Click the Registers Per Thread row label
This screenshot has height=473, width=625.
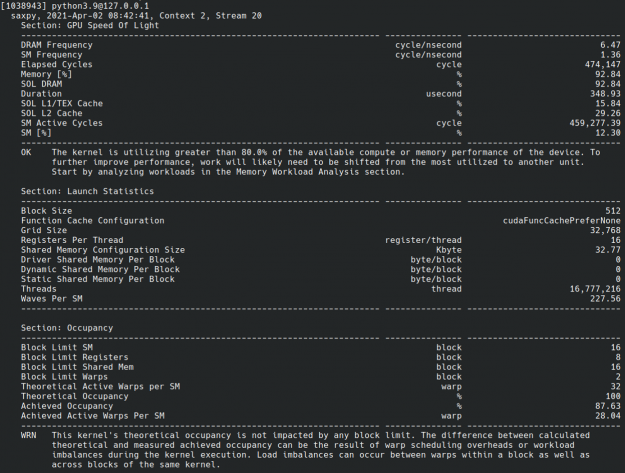72,240
